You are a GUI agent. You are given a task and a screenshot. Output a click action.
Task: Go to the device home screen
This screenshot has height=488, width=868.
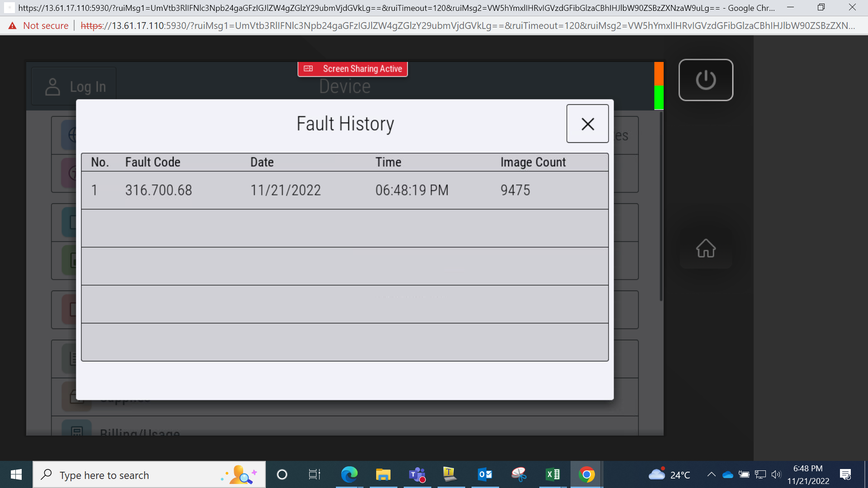pyautogui.click(x=706, y=248)
